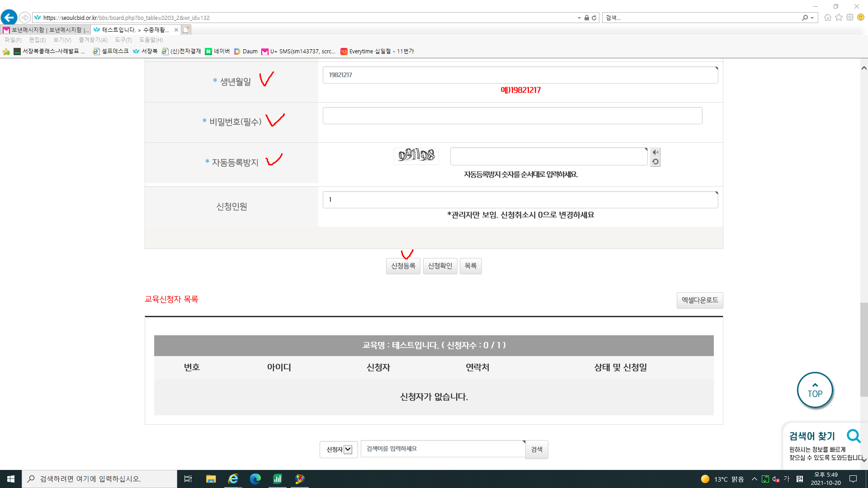The height and width of the screenshot is (488, 868).
Task: Click the address bar refresh icon
Action: point(594,18)
